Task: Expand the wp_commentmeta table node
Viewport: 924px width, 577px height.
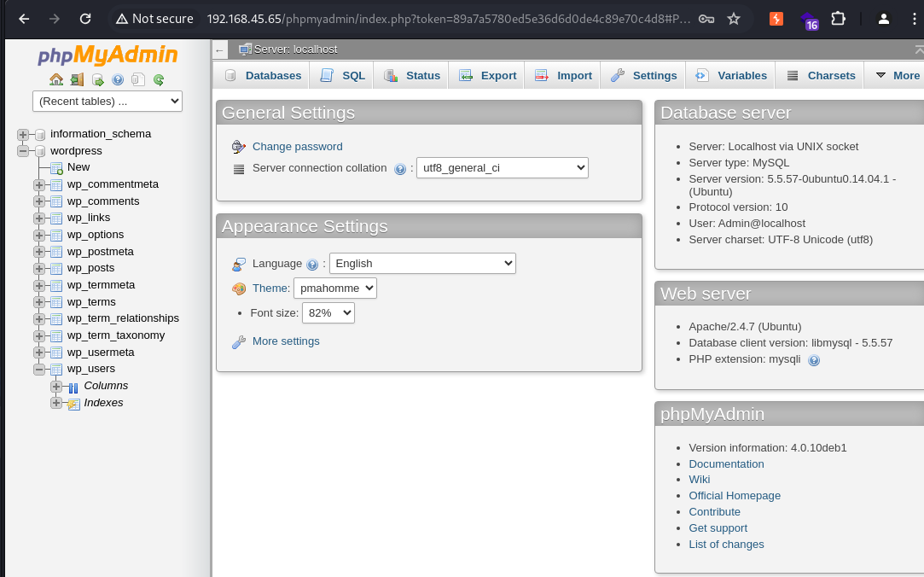Action: tap(39, 185)
